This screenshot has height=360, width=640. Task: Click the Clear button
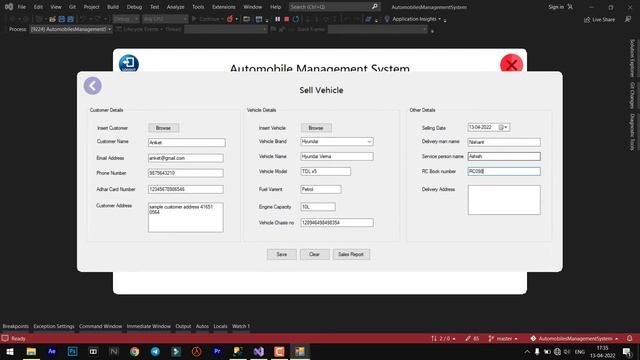pyautogui.click(x=314, y=254)
